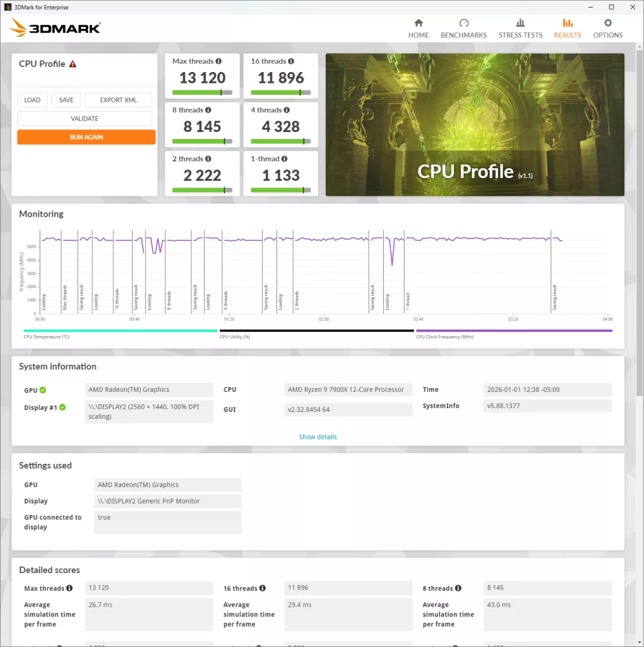The image size is (644, 647).
Task: Click the CPU Profile preview image
Action: point(475,124)
